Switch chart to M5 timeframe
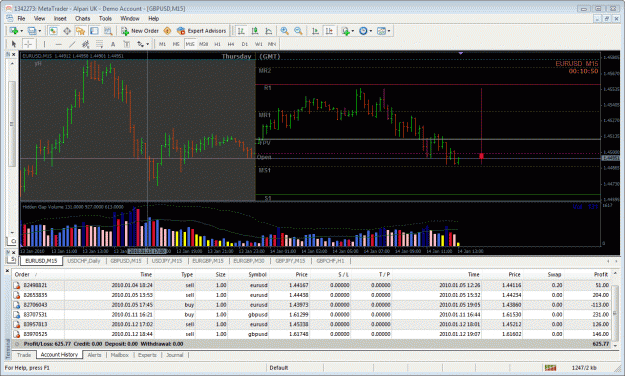This screenshot has width=625, height=376. (x=176, y=44)
